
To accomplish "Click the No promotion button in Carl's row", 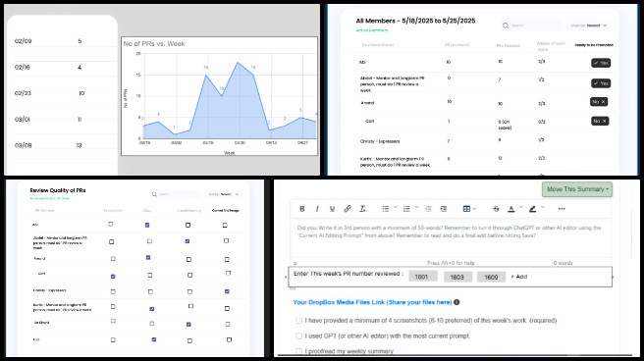I will (x=600, y=121).
